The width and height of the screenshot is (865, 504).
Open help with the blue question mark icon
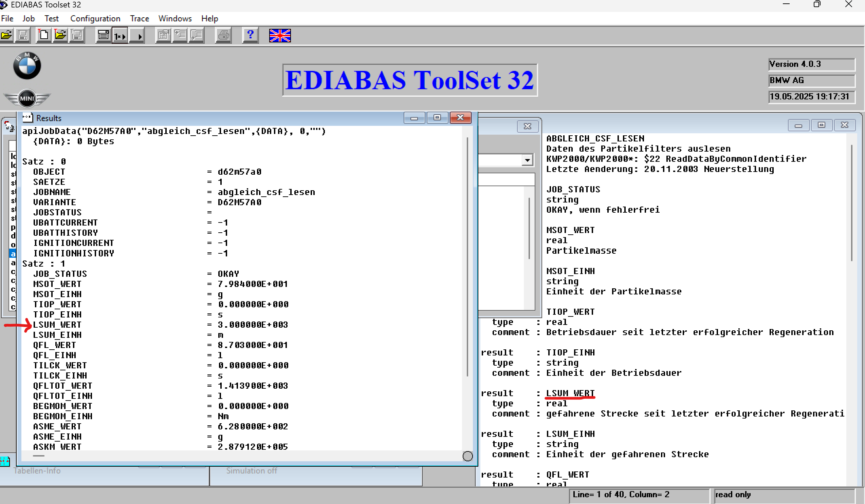click(x=251, y=35)
